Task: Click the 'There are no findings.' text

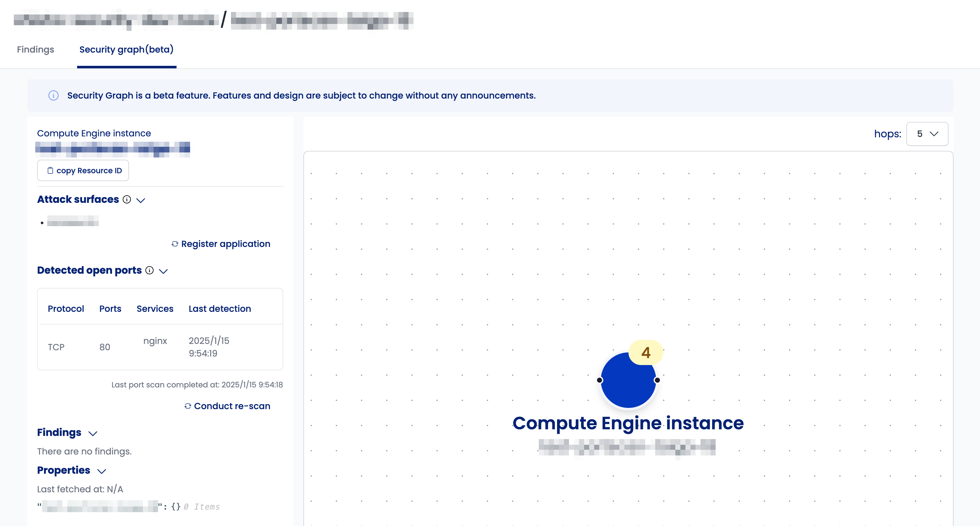Action: click(84, 451)
